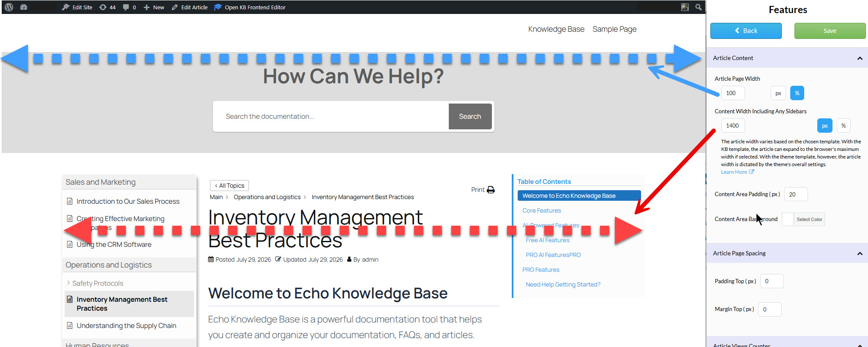
Task: Click the Operations and Logistics sidebar heading
Action: [109, 265]
